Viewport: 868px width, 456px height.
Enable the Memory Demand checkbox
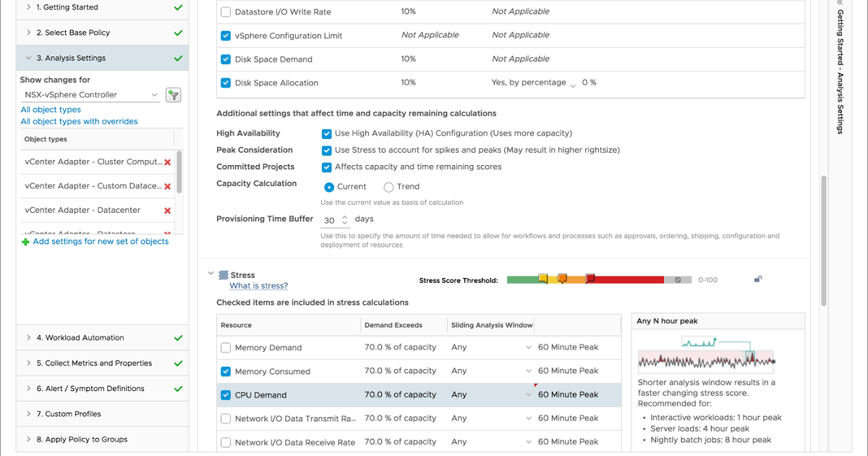226,347
